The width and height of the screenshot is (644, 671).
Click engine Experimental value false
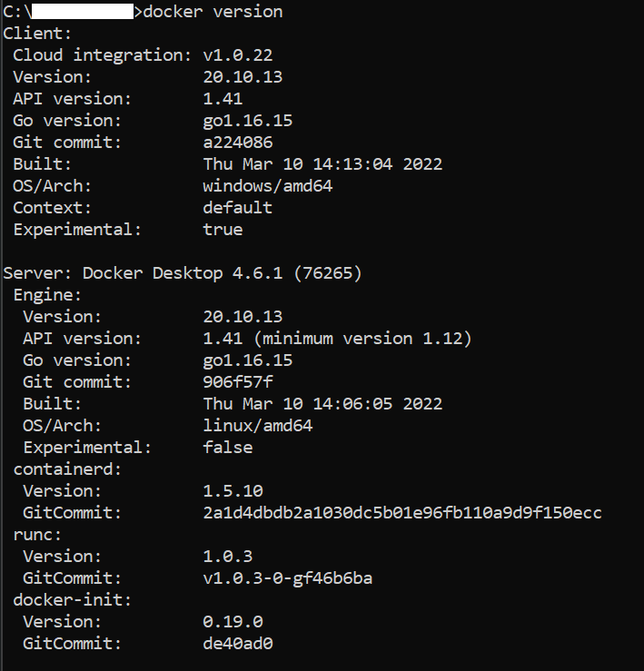228,448
